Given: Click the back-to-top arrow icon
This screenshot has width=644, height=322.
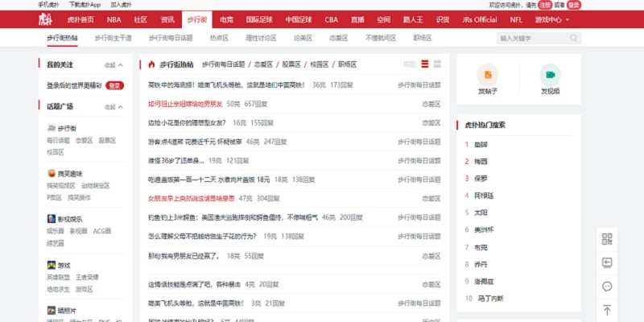Looking at the screenshot, I should [x=607, y=310].
